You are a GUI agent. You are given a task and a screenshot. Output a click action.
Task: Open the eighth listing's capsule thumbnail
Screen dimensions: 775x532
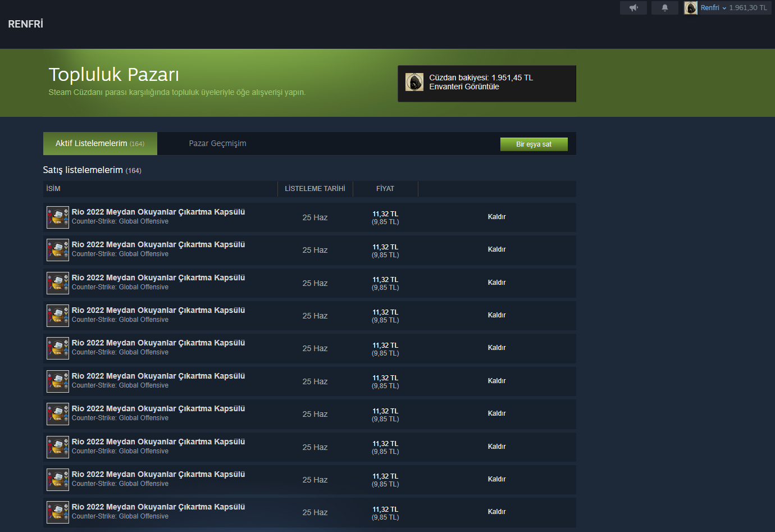pyautogui.click(x=58, y=447)
